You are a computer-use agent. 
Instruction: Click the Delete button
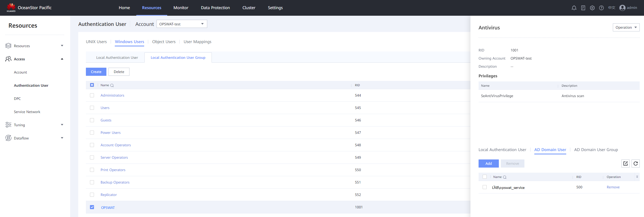click(x=119, y=72)
